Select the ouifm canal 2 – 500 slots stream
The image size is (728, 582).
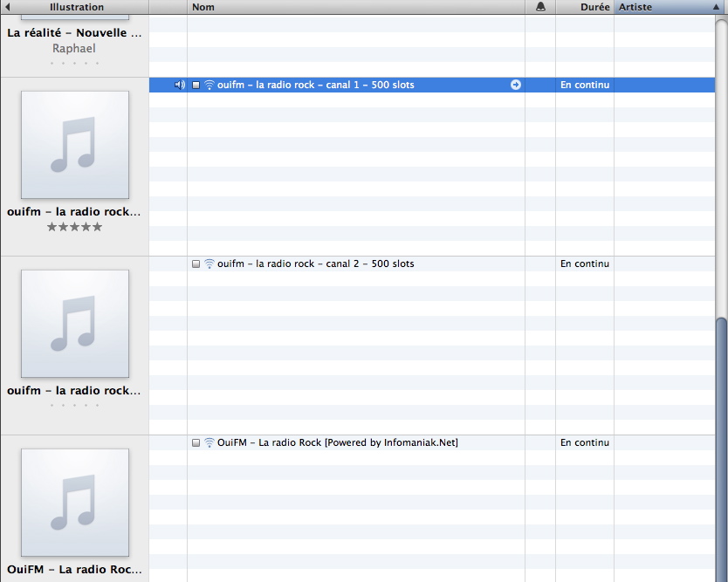pyautogui.click(x=316, y=264)
